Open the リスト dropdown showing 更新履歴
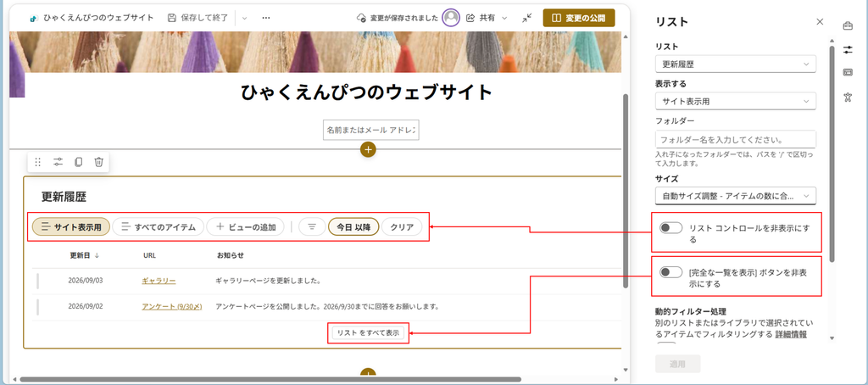This screenshot has height=385, width=868. (x=735, y=64)
